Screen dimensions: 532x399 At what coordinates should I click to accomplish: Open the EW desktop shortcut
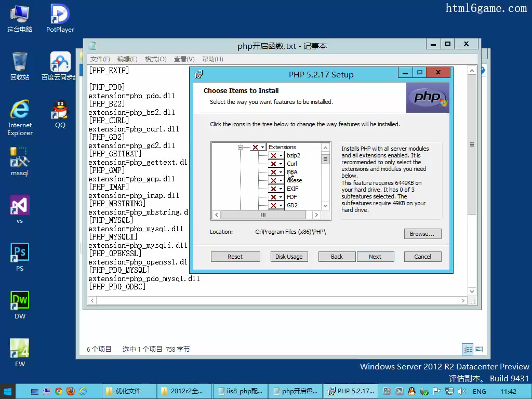[20, 353]
